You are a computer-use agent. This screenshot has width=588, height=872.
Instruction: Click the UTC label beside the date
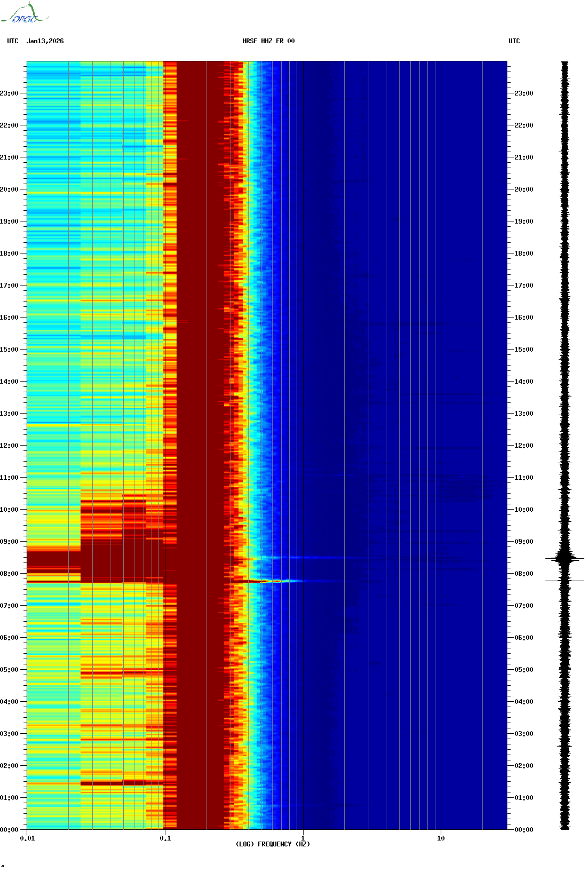(x=13, y=41)
